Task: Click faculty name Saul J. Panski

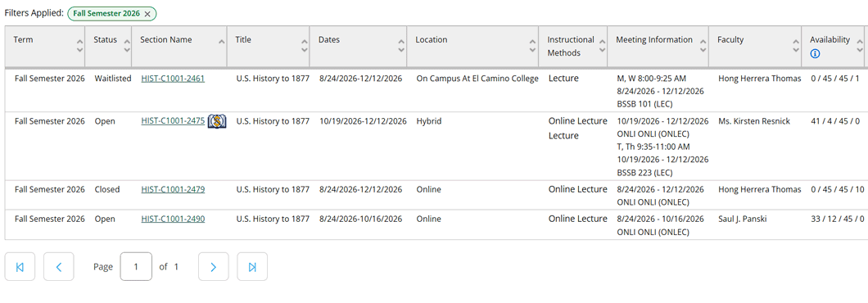Action: point(743,219)
